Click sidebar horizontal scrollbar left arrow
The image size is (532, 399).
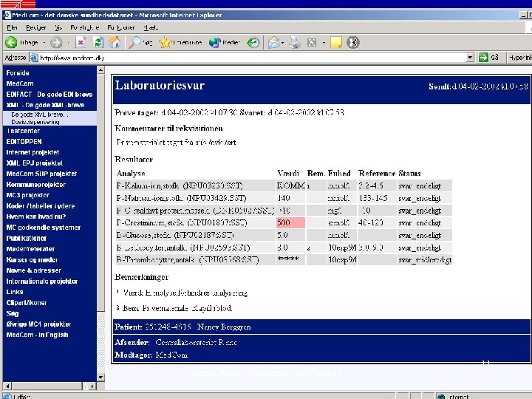coord(7,386)
